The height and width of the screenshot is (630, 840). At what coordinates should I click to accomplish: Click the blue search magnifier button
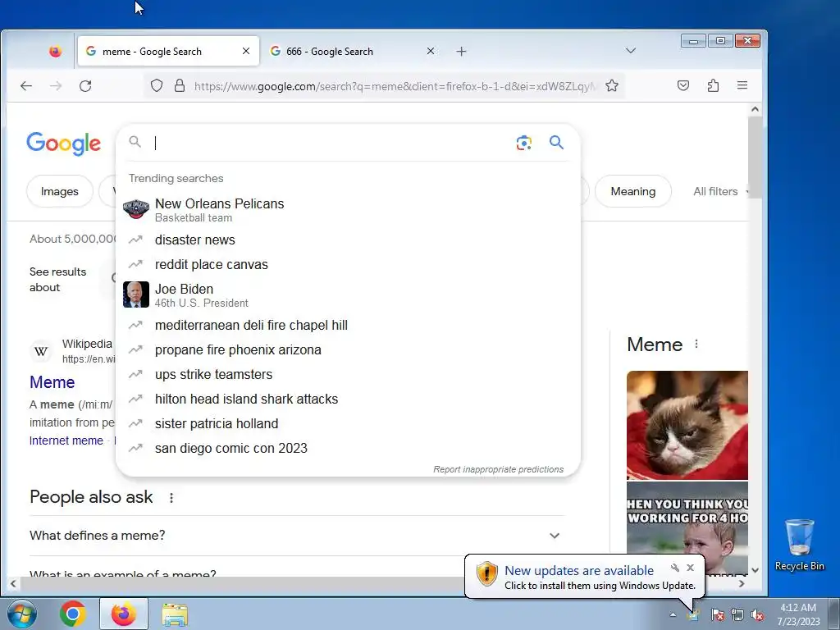coord(557,143)
